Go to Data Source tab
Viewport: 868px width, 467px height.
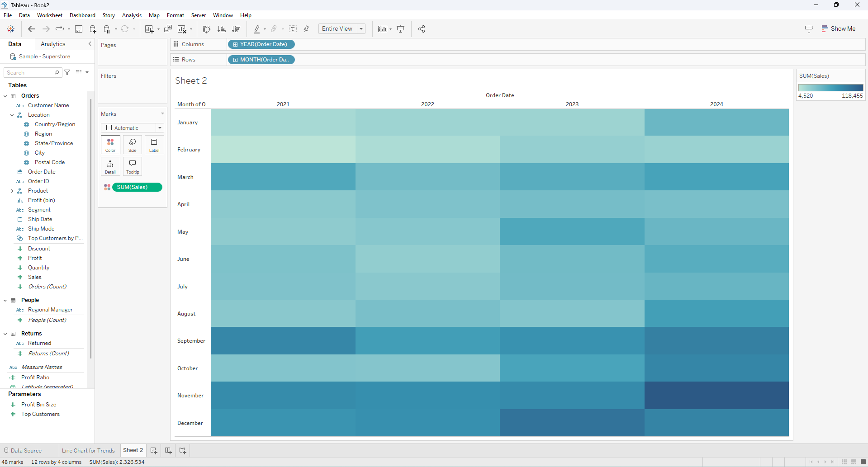(x=23, y=451)
